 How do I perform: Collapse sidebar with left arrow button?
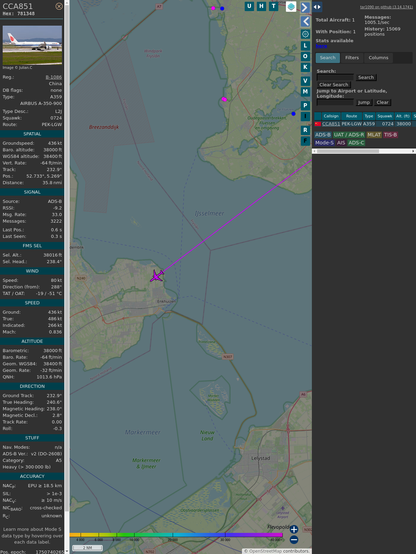[x=305, y=21]
